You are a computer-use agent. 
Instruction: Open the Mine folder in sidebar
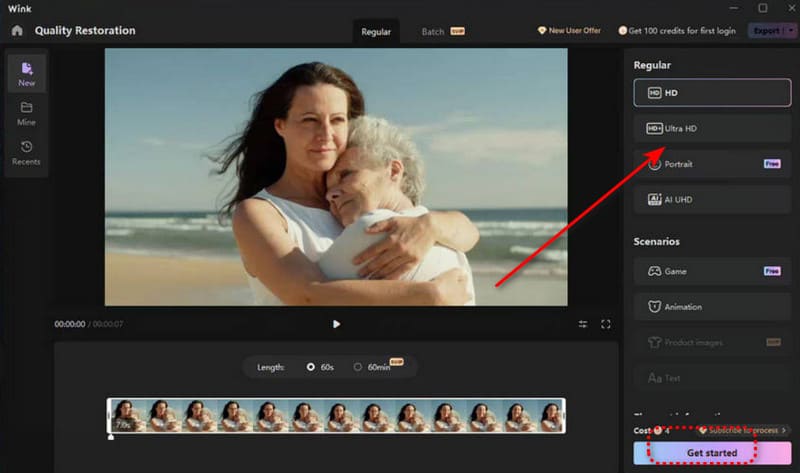point(27,114)
